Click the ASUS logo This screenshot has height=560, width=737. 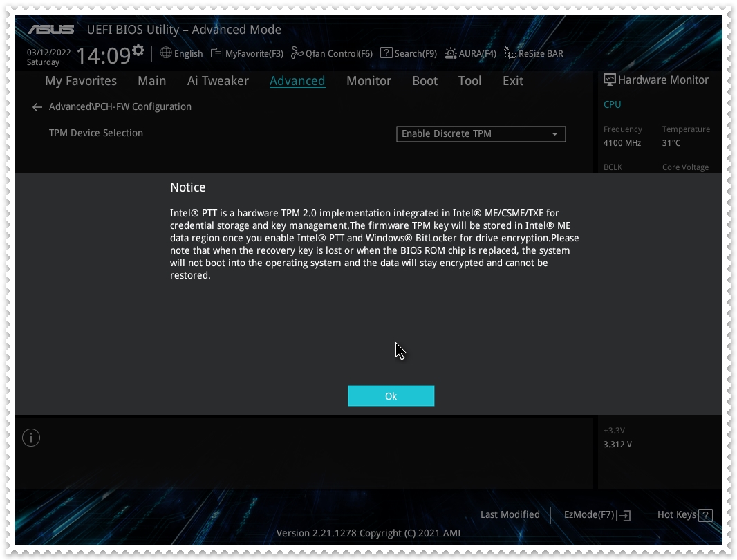click(50, 30)
